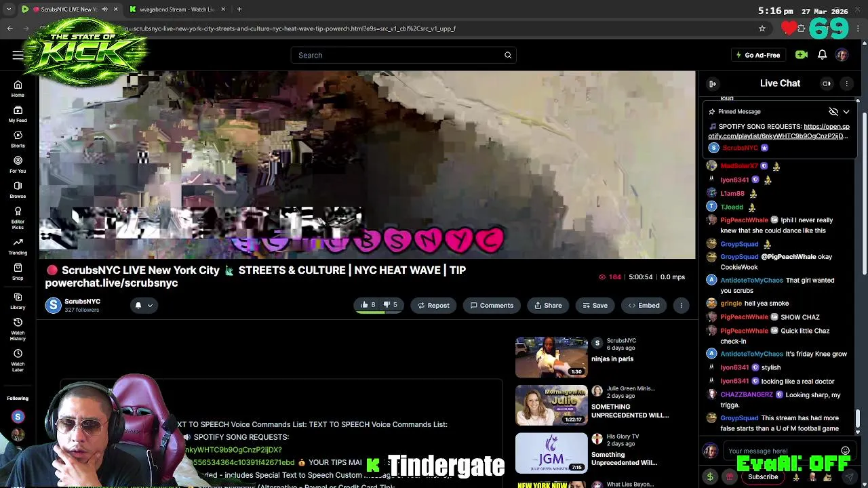Hide the pinned message with eye icon
Viewport: 868px width, 488px height.
coord(833,112)
